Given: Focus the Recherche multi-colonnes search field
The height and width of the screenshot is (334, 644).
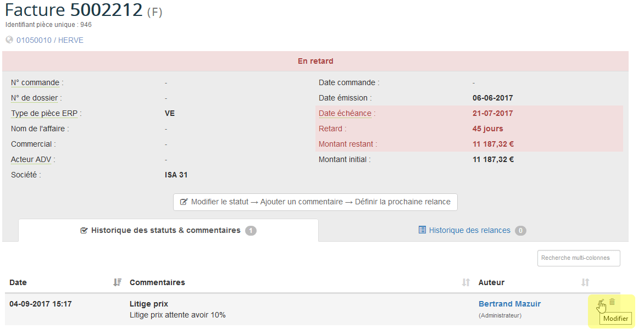Looking at the screenshot, I should coord(578,258).
